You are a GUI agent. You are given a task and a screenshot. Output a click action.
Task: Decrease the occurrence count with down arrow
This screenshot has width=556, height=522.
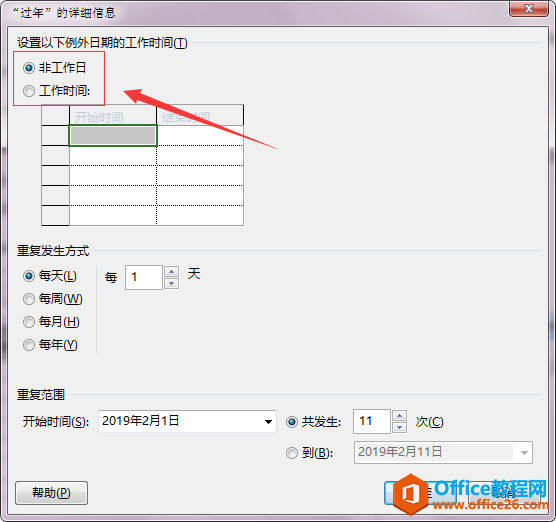pyautogui.click(x=400, y=427)
